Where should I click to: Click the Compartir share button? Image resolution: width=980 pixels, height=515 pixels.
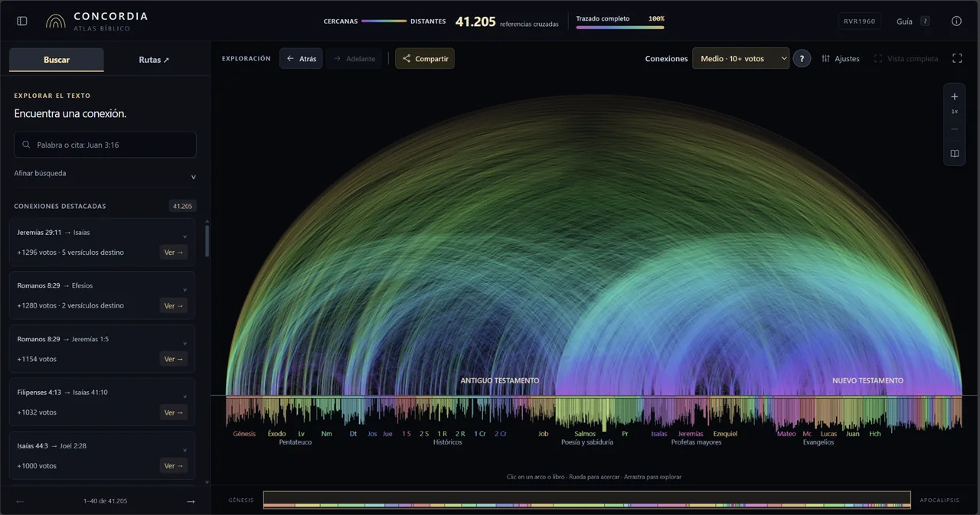[425, 59]
